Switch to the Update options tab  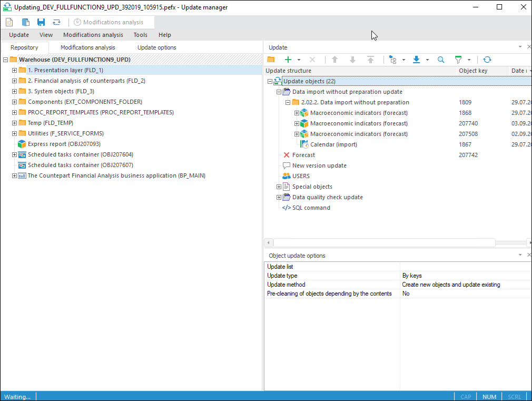click(156, 47)
